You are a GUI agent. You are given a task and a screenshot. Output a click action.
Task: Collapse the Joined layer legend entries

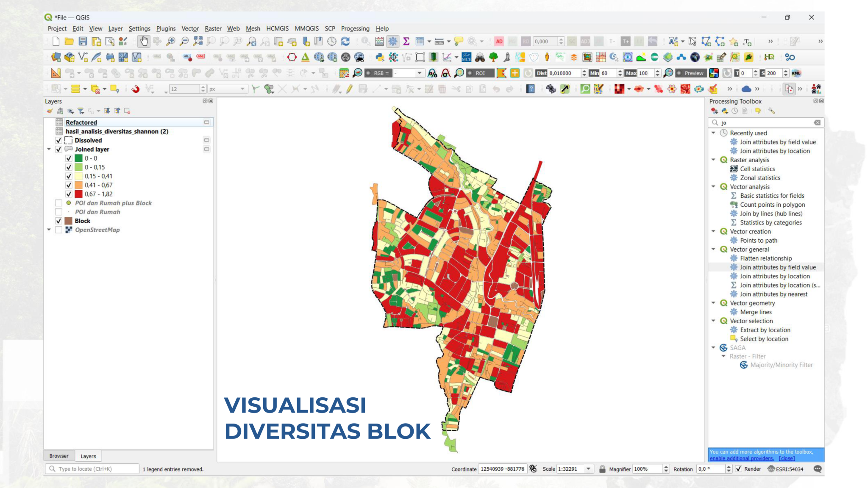coord(49,149)
